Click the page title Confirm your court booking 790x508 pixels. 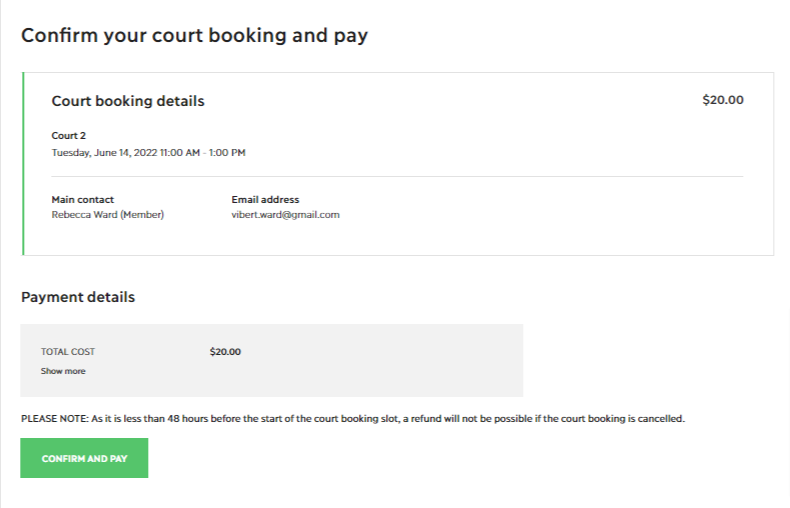click(194, 36)
